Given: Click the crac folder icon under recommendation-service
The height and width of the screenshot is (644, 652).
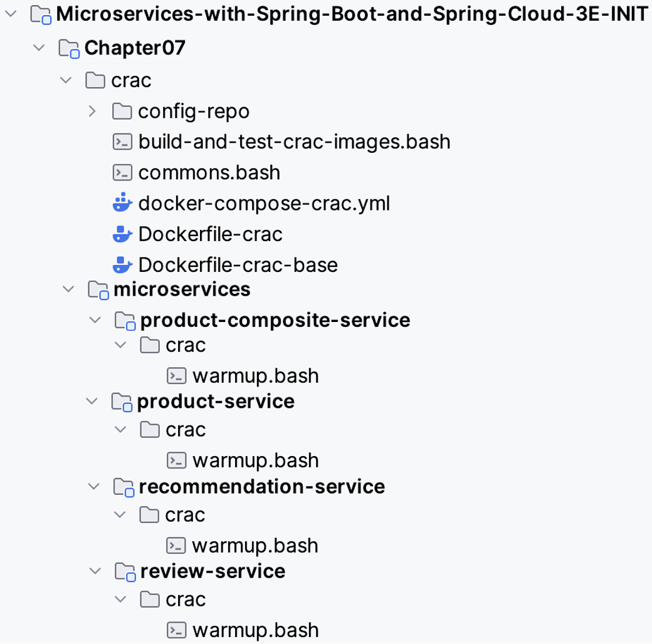Looking at the screenshot, I should [x=149, y=515].
